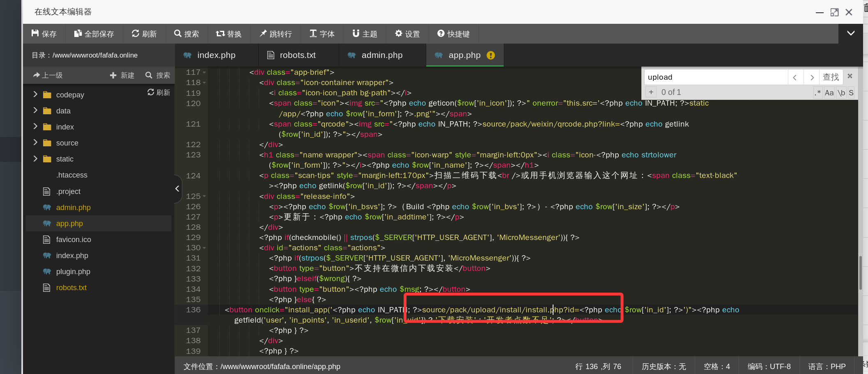Image resolution: width=868 pixels, height=374 pixels.
Task: Toggle whole word search (\b)
Action: coord(841,92)
